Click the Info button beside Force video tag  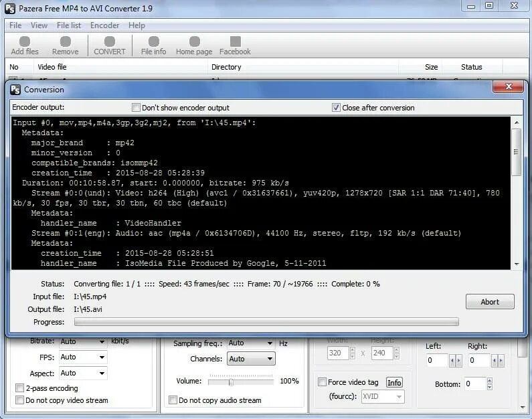tap(394, 383)
